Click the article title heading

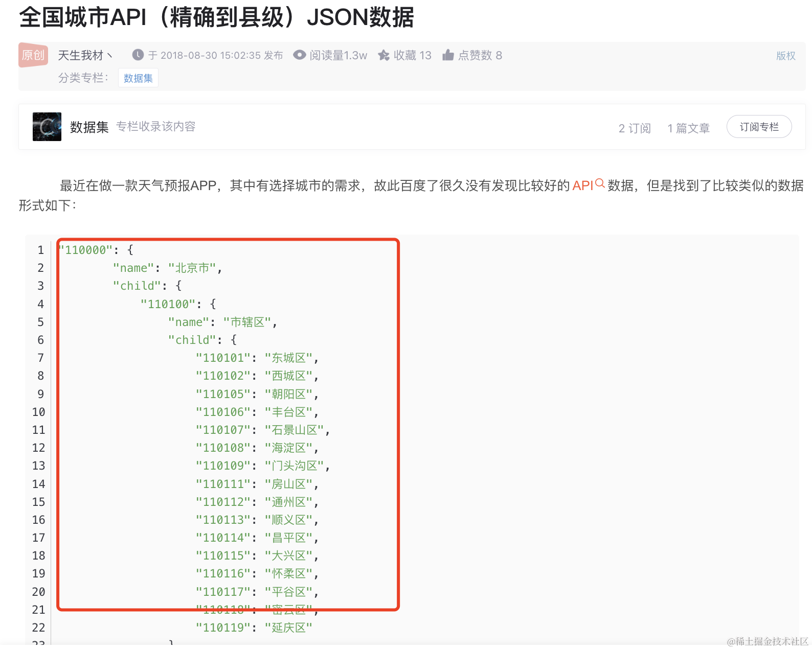[x=216, y=17]
